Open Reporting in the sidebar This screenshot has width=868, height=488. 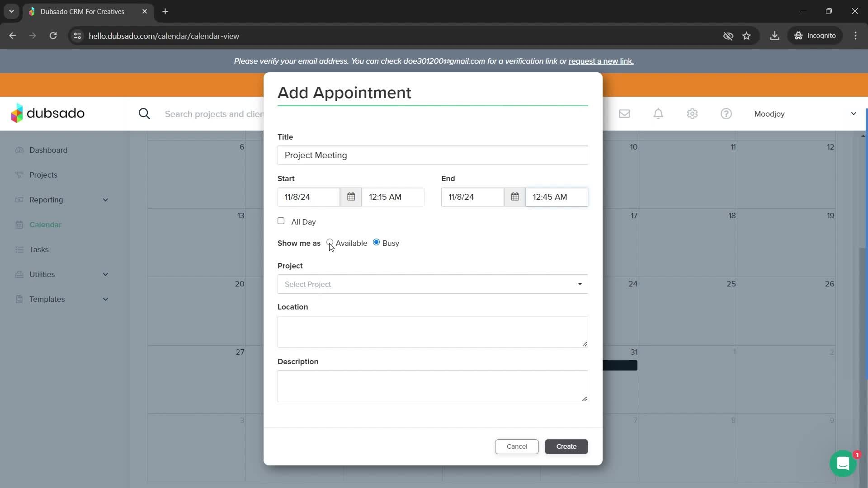tap(46, 200)
